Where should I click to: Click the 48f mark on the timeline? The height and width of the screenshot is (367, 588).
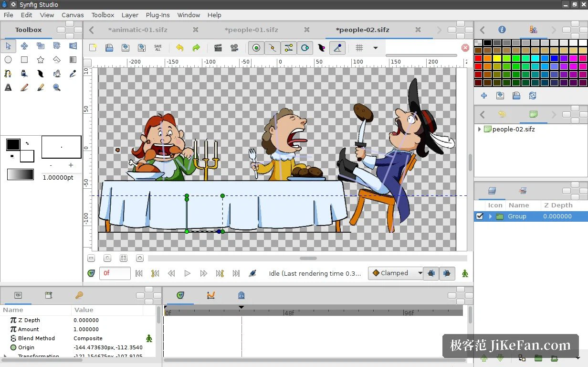click(x=289, y=313)
